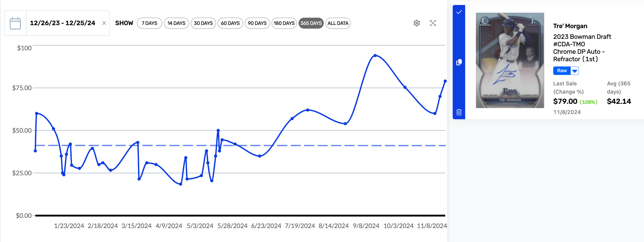The image size is (644, 242).
Task: Show 7 DAYS of data
Action: tap(149, 23)
